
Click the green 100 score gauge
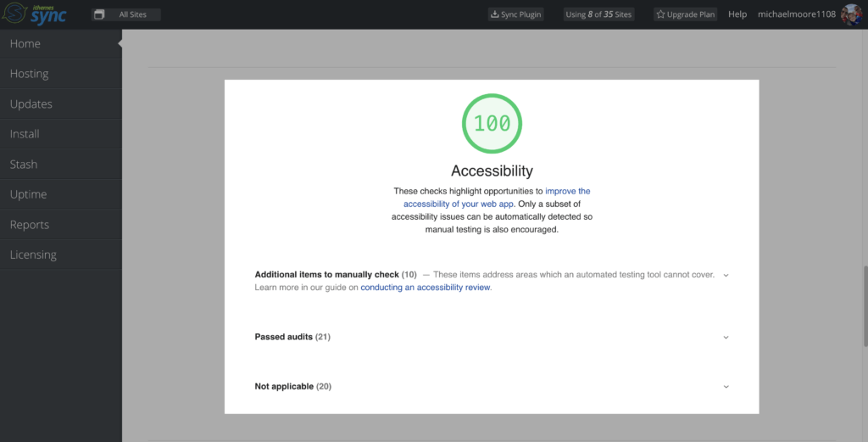(492, 124)
